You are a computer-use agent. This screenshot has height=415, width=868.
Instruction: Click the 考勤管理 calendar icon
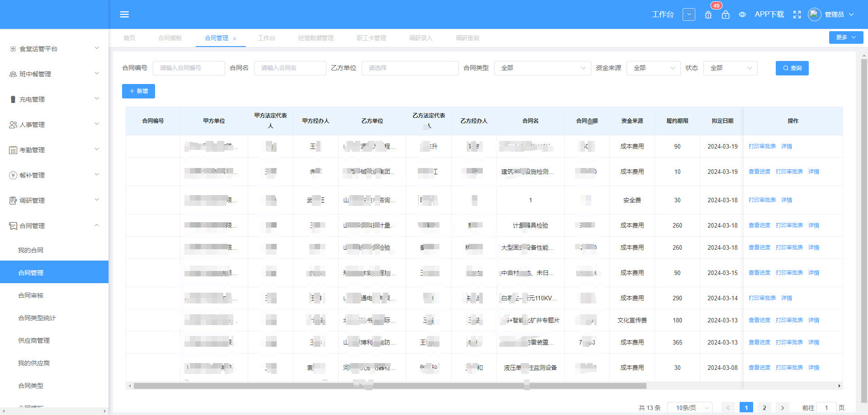point(13,150)
